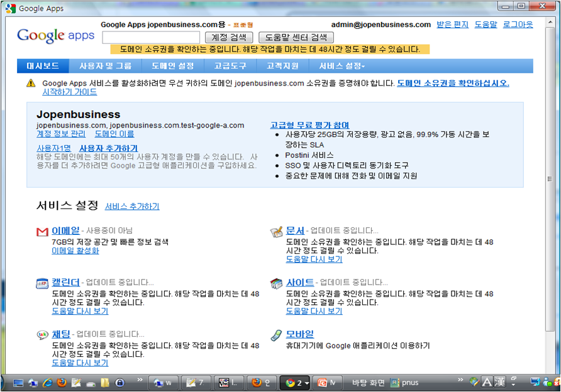Click the 계정 정보 관리 link
The height and width of the screenshot is (392, 561).
click(x=61, y=134)
